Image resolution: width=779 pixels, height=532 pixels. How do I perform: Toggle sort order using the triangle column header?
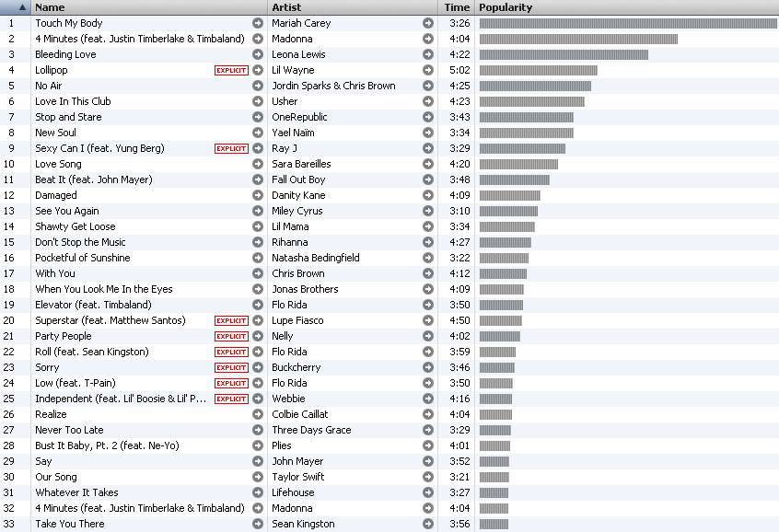pyautogui.click(x=16, y=7)
